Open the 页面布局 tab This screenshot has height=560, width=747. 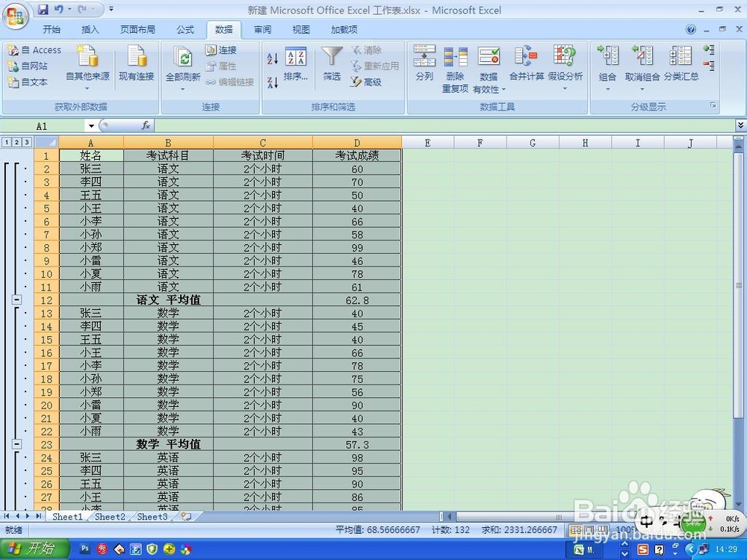pos(137,30)
